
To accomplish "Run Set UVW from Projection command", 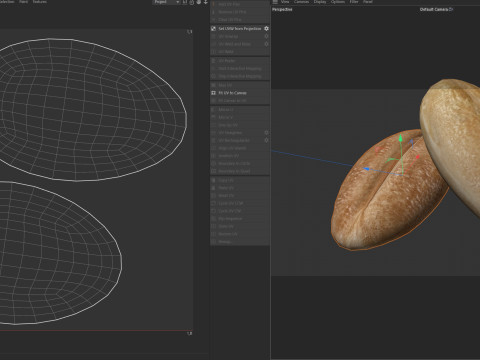I will 240,29.
